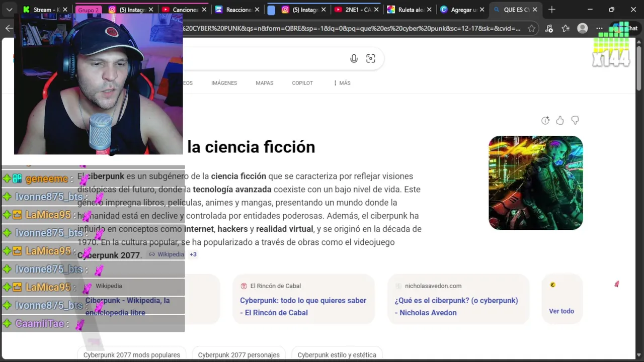Screen dimensions: 644x362
Task: Close the Stream Kick tab
Action: pyautogui.click(x=65, y=10)
